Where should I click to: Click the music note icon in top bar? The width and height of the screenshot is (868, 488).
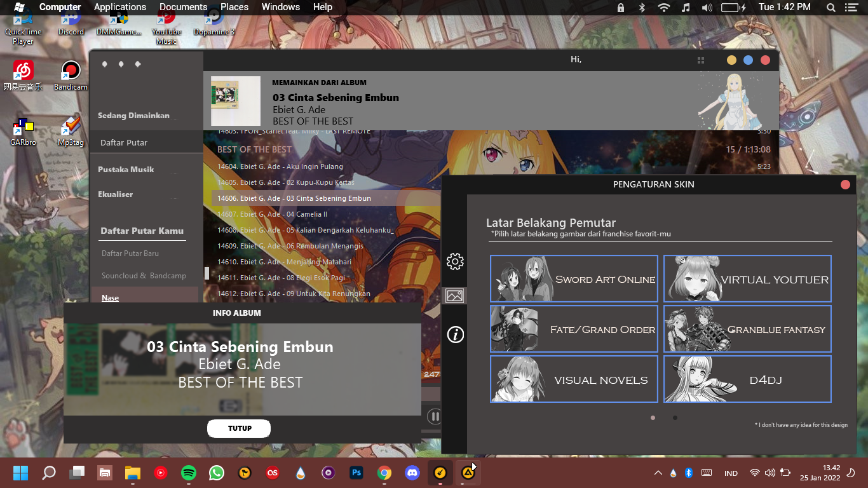tap(685, 8)
